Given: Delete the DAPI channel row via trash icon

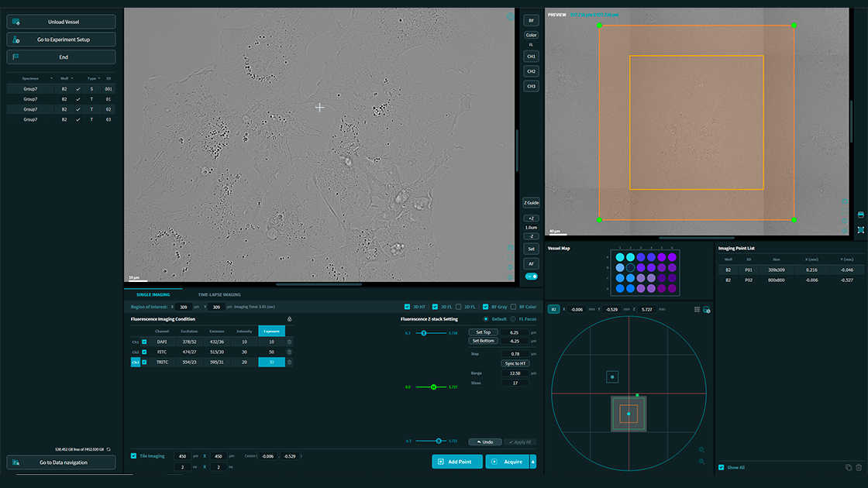Looking at the screenshot, I should (290, 342).
